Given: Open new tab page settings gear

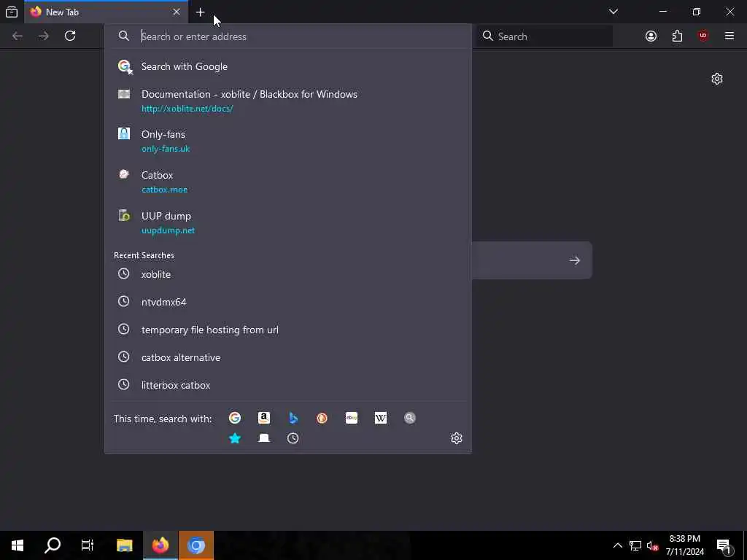Looking at the screenshot, I should (x=717, y=79).
